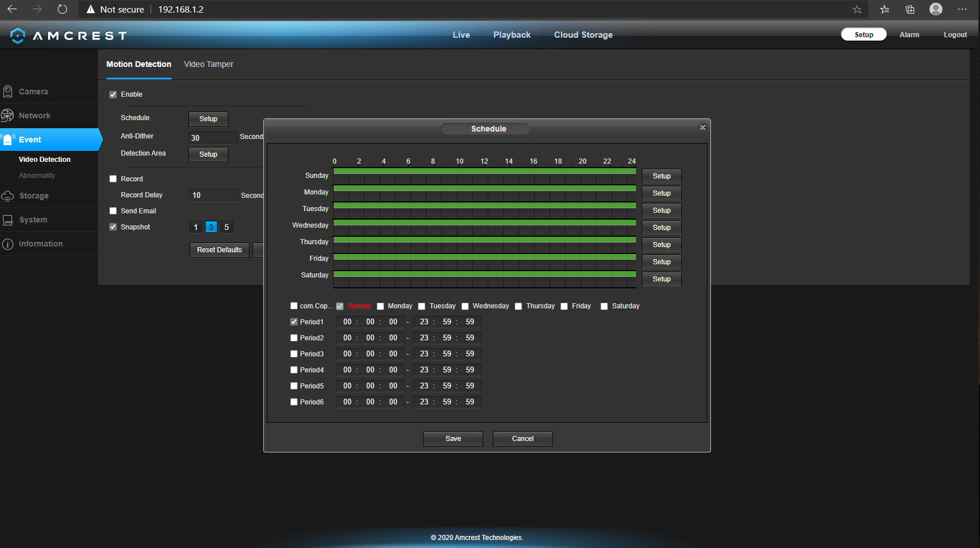This screenshot has width=980, height=548.
Task: Click the Camera sidebar icon
Action: [8, 92]
